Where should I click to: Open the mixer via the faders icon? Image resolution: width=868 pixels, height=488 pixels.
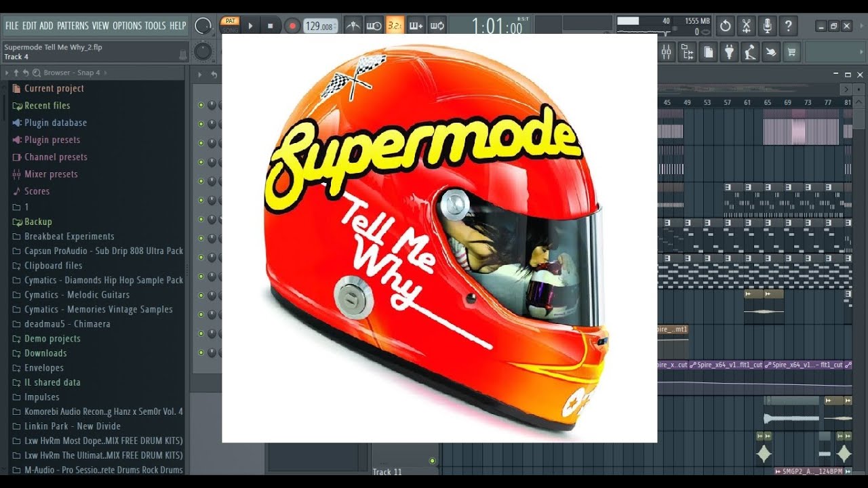(666, 52)
